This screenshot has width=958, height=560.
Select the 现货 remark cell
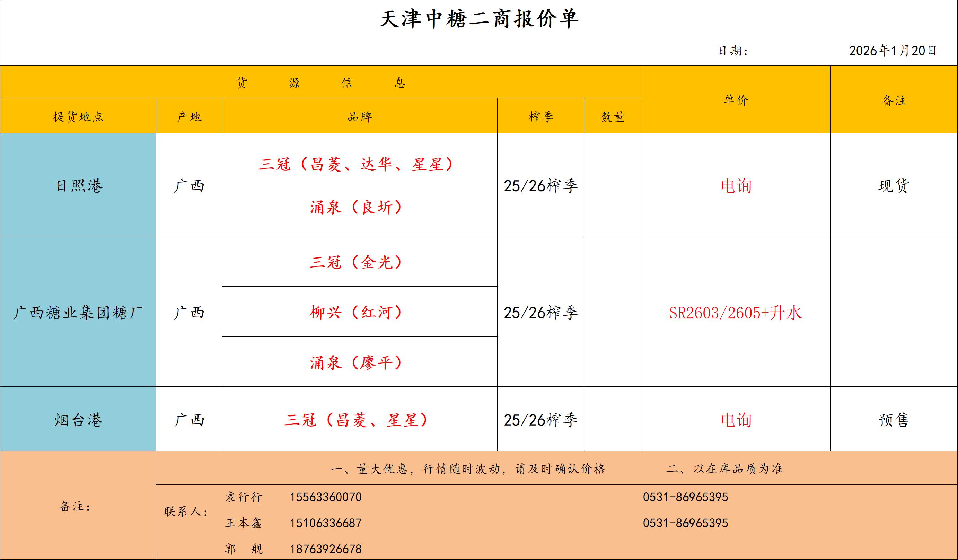click(894, 185)
